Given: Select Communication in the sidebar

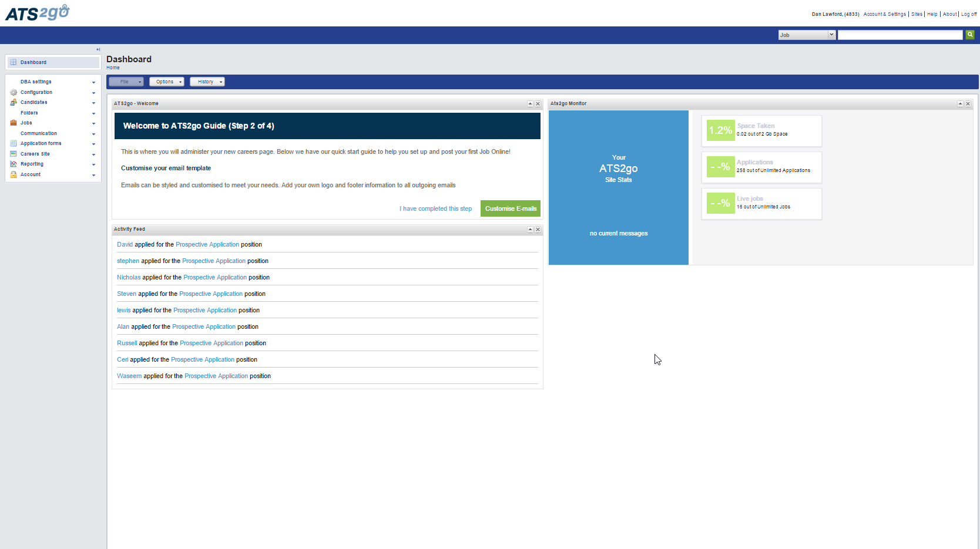Looking at the screenshot, I should (x=39, y=133).
